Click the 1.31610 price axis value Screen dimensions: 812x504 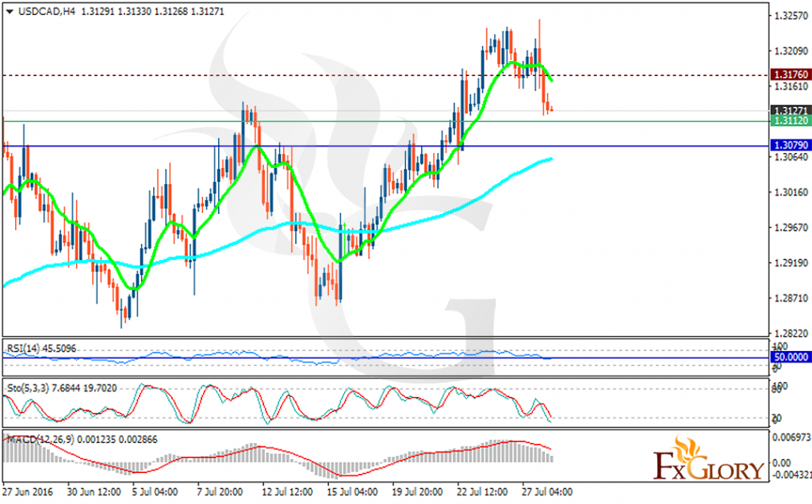[791, 86]
